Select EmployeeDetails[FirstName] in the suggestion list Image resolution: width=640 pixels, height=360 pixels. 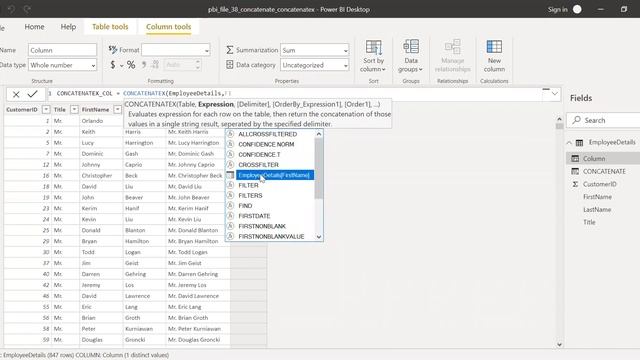coord(275,175)
